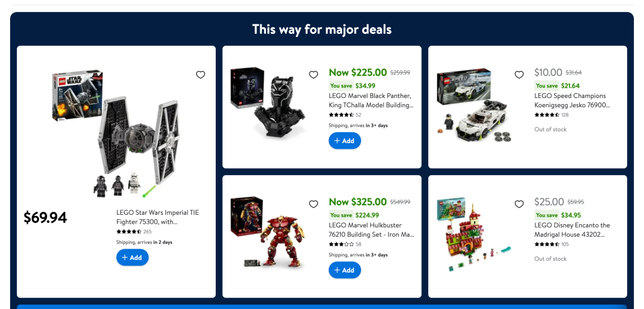The image size is (644, 309).
Task: Add Encanto Madrigal House to favorites
Action: pos(519,204)
